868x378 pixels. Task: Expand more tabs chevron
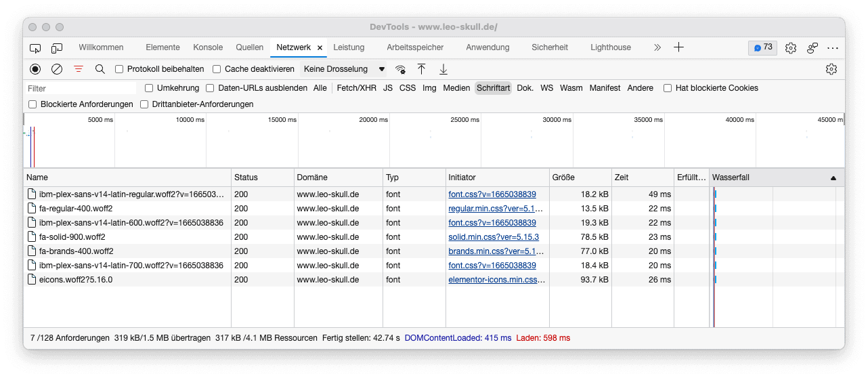(x=657, y=47)
